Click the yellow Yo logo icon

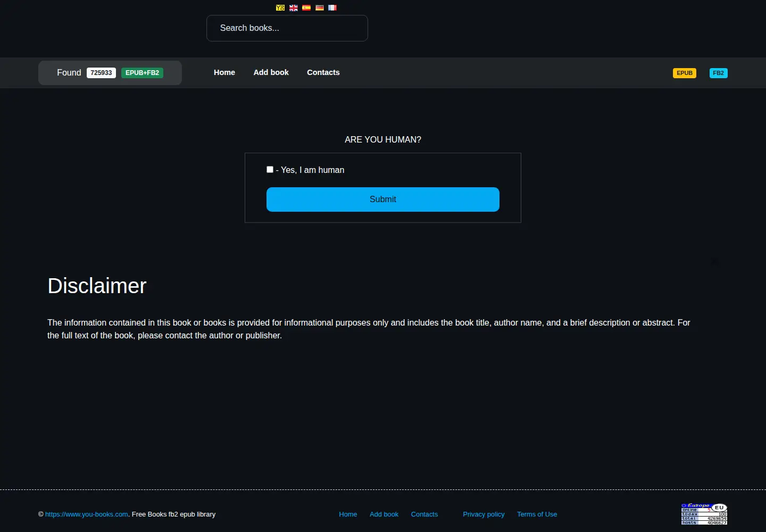click(x=280, y=7)
